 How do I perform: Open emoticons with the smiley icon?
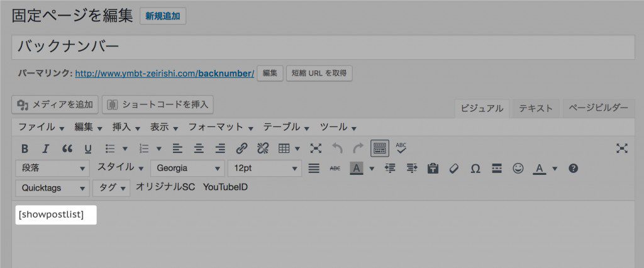pyautogui.click(x=518, y=168)
